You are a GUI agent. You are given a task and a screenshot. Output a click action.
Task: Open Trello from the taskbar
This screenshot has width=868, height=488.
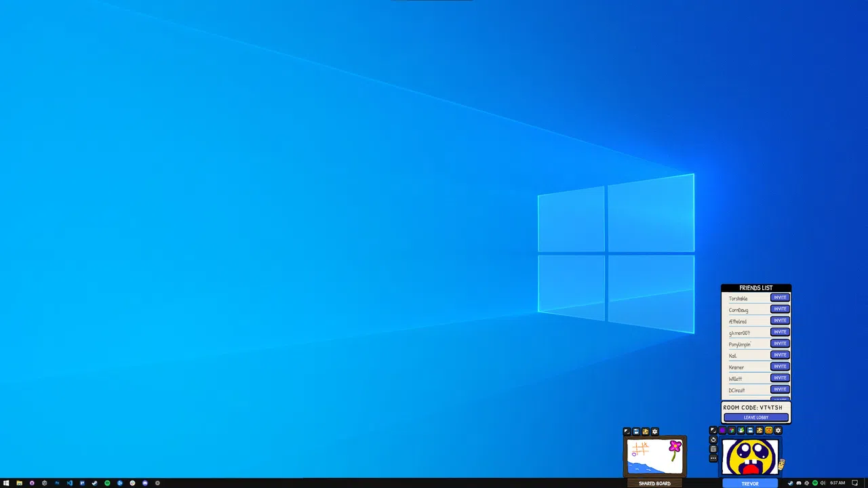coord(82,483)
